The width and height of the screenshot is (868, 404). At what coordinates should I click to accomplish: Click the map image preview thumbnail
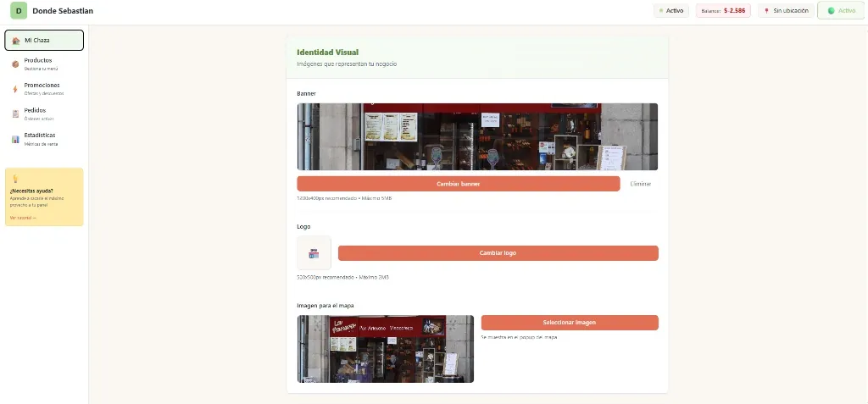click(386, 349)
